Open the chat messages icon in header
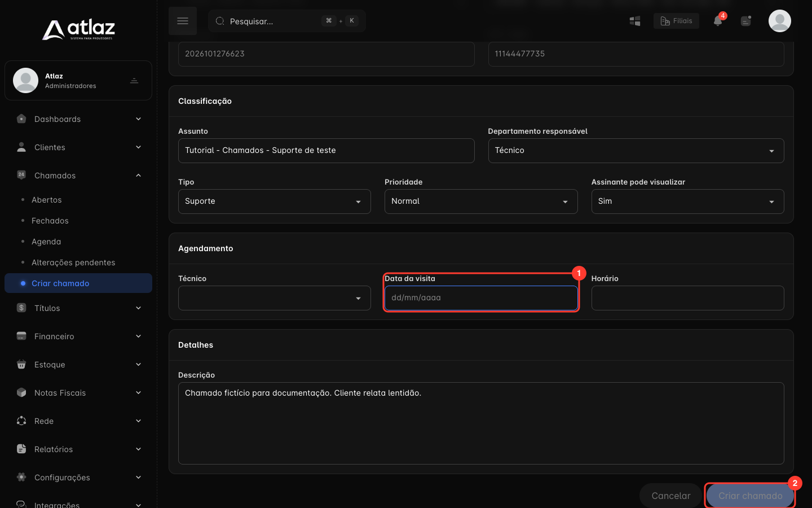812x508 pixels. coord(746,21)
